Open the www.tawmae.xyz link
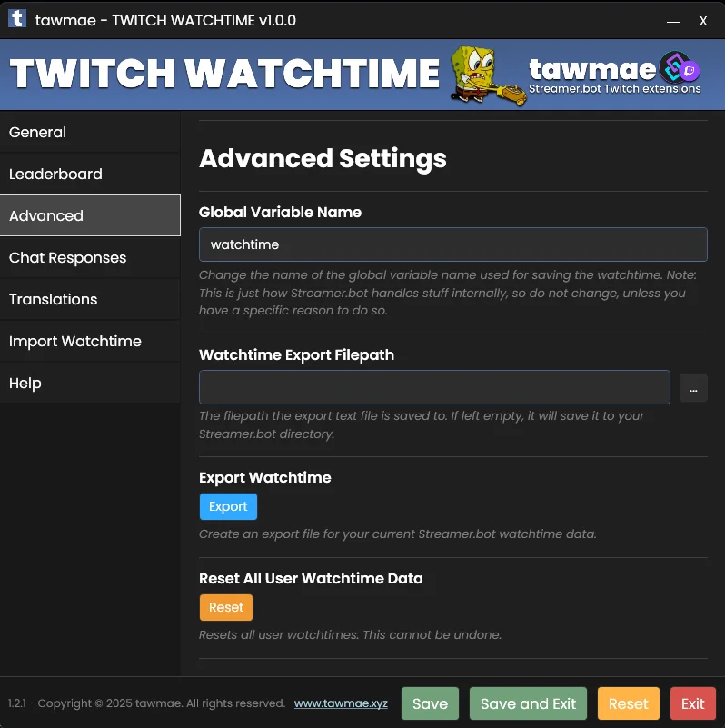Image resolution: width=725 pixels, height=728 pixels. [341, 703]
